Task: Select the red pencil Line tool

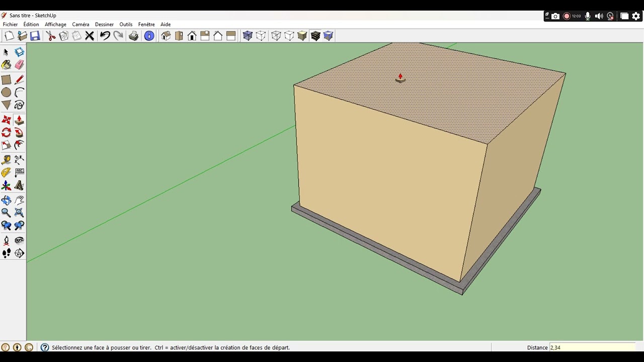Action: tap(19, 80)
